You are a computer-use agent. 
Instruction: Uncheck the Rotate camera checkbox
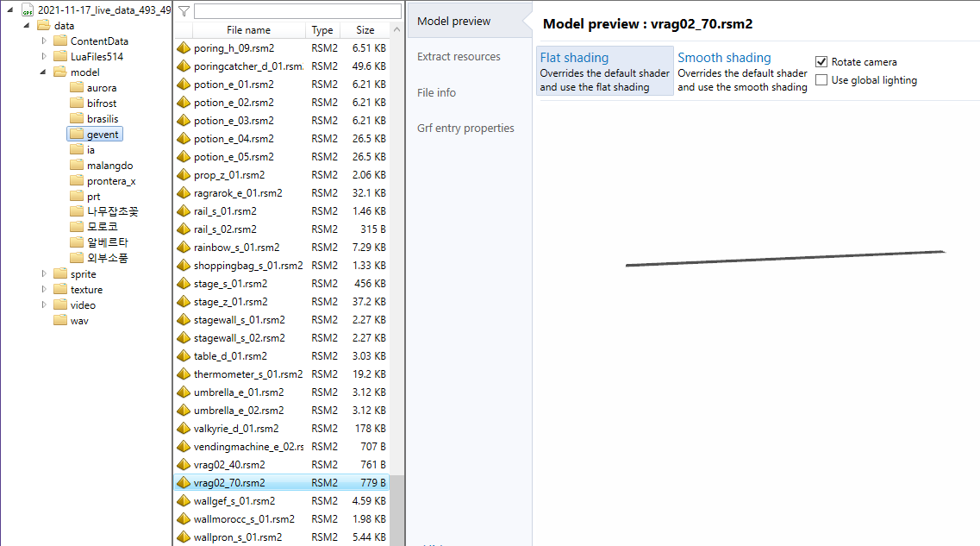tap(821, 62)
